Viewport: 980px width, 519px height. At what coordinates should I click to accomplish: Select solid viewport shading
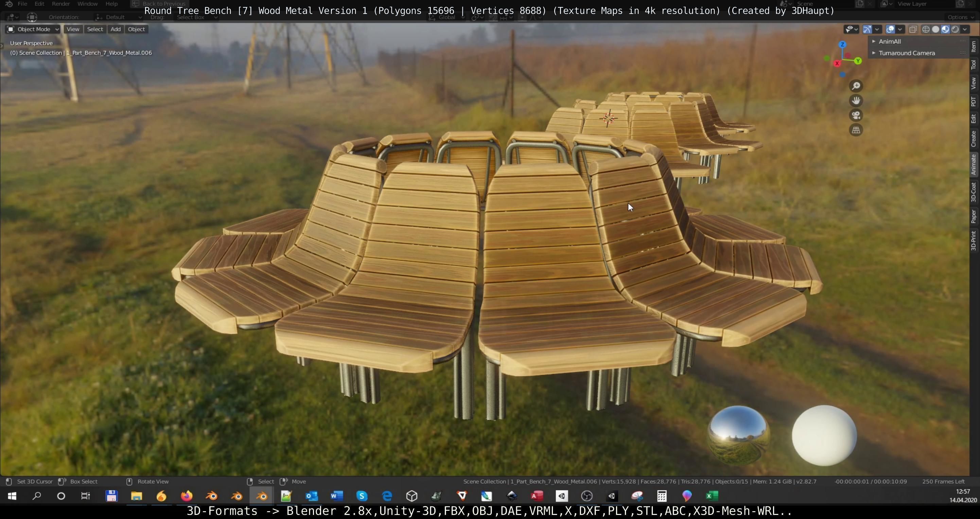(936, 29)
